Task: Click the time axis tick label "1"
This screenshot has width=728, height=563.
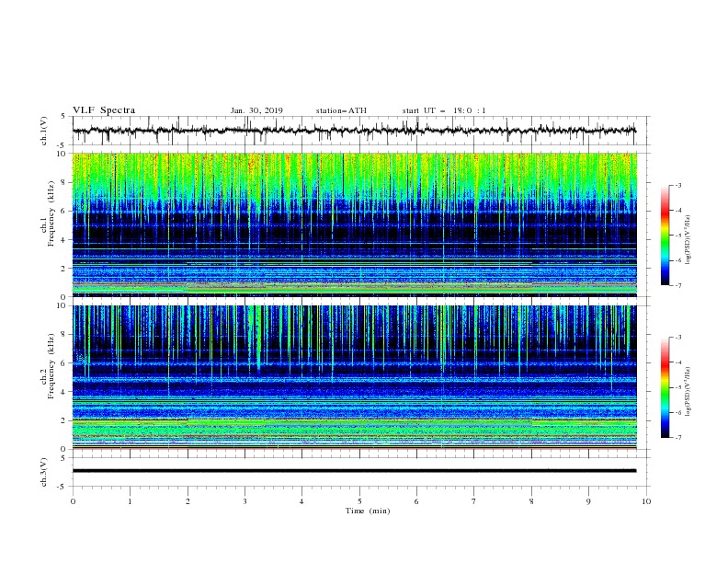Action: (130, 501)
